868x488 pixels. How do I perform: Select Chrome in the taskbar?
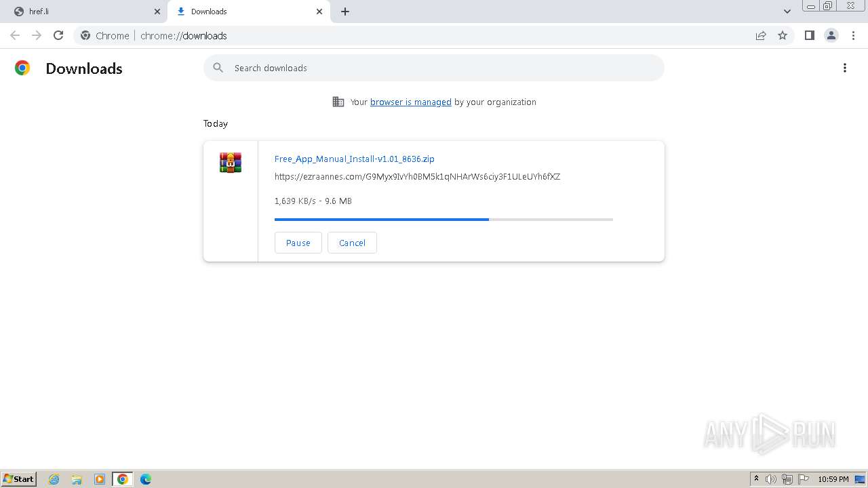point(123,479)
